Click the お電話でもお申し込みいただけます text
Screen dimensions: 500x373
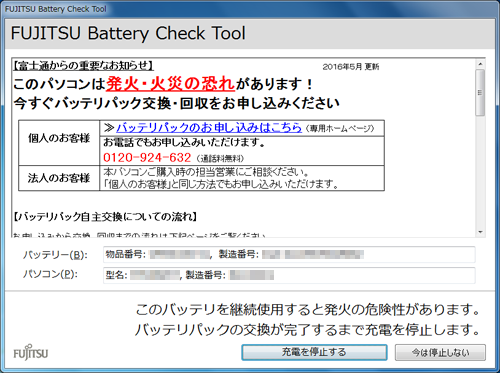184,142
